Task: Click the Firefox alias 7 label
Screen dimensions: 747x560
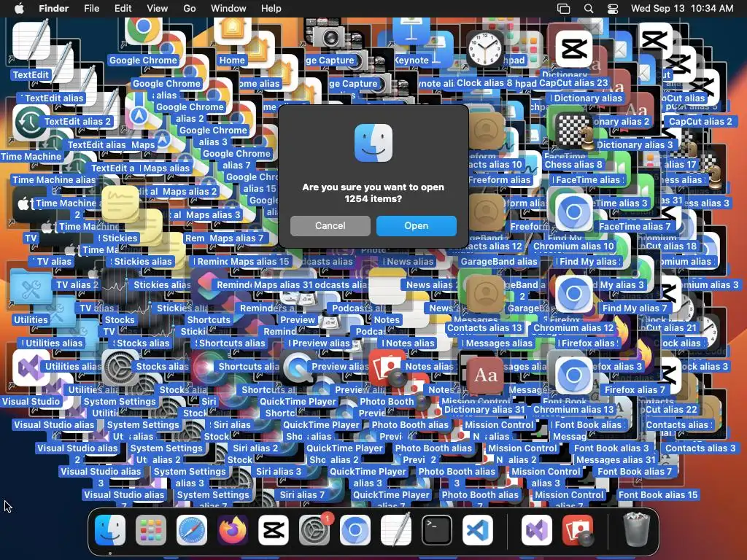Action: (635, 389)
